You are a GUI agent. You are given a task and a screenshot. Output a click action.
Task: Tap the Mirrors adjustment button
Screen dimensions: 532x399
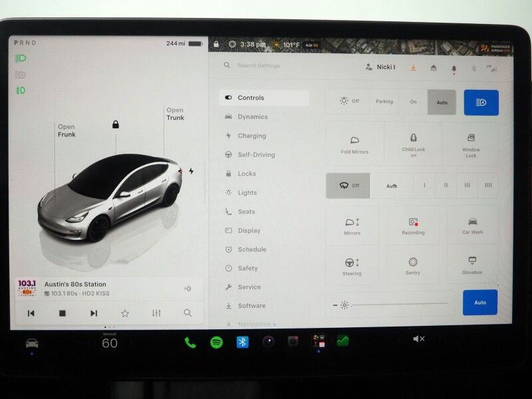tap(352, 226)
